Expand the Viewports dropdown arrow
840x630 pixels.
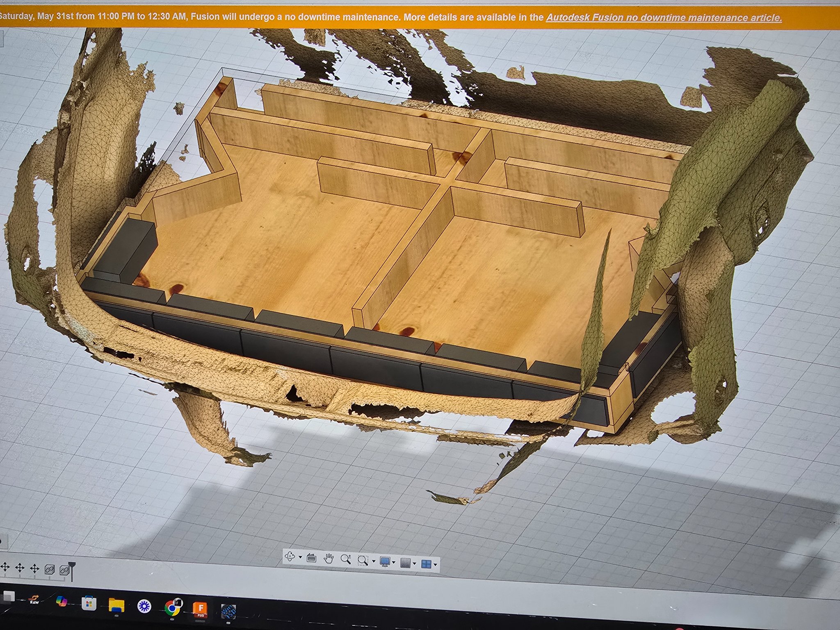435,565
